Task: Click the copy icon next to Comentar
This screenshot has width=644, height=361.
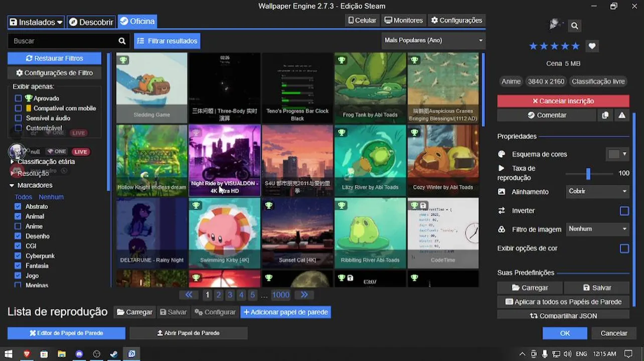Action: point(605,115)
